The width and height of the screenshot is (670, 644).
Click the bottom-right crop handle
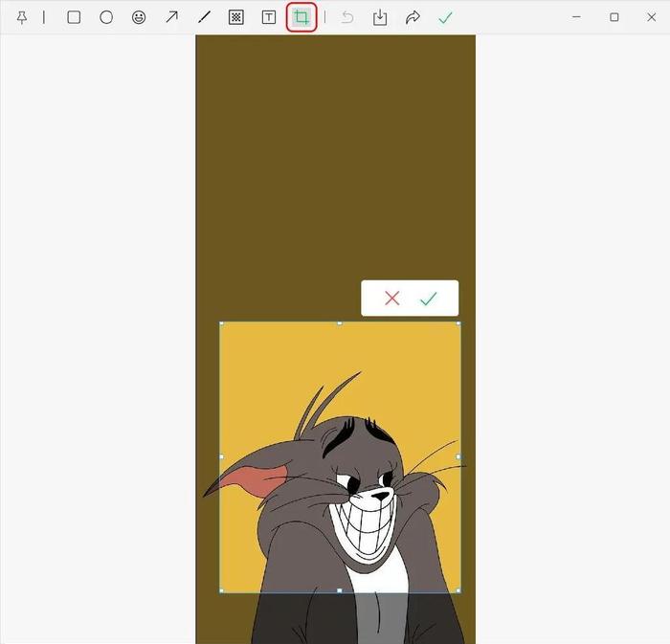pyautogui.click(x=458, y=590)
